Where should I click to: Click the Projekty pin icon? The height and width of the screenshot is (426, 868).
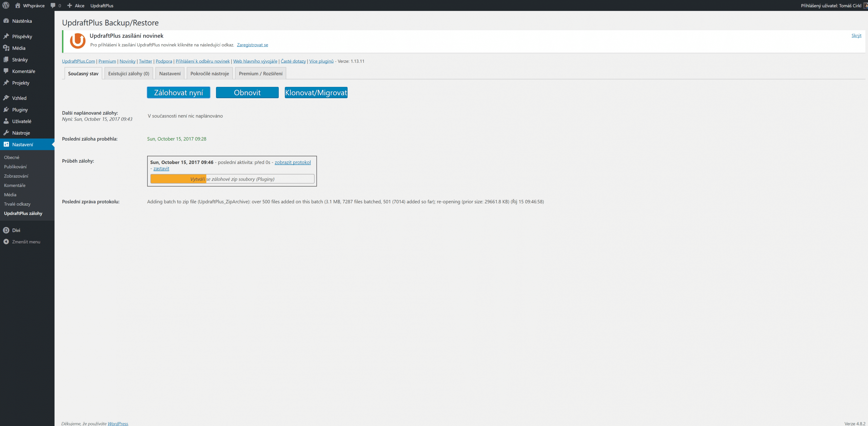click(x=6, y=83)
